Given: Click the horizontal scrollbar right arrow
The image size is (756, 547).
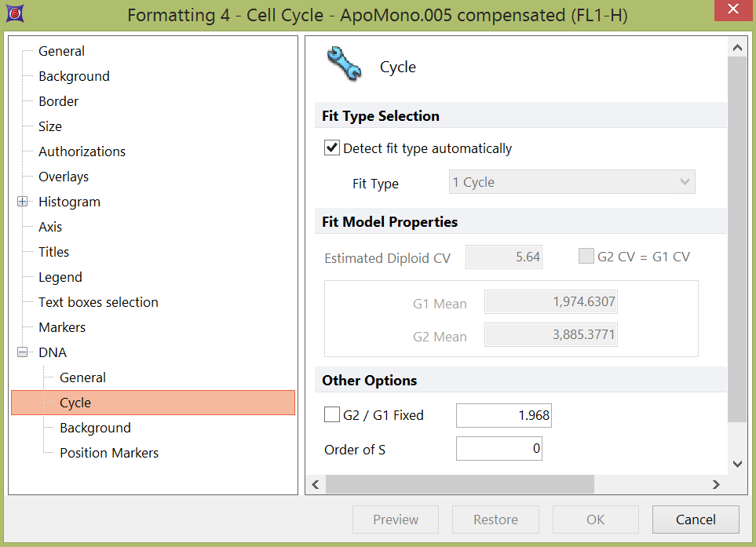Looking at the screenshot, I should tap(715, 485).
